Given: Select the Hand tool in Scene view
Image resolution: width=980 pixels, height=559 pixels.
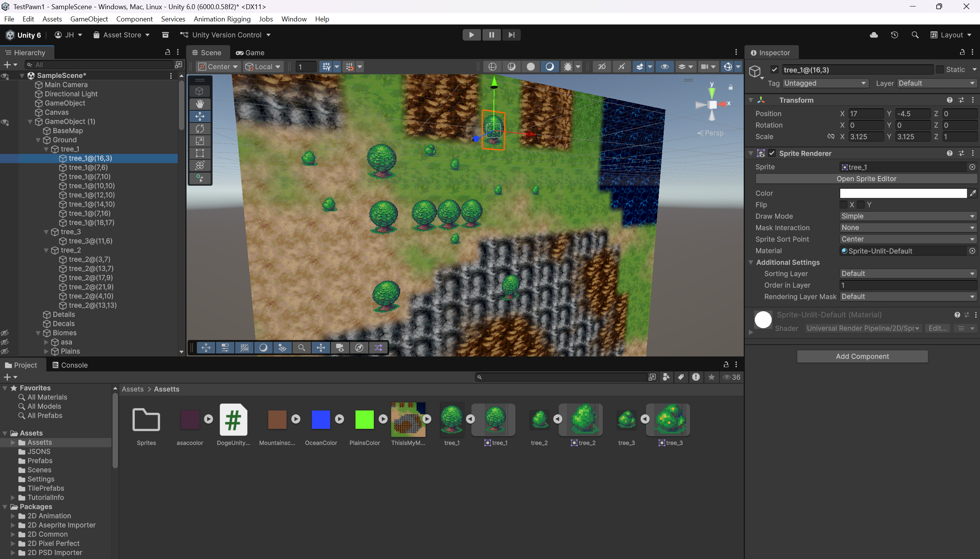Looking at the screenshot, I should point(200,104).
